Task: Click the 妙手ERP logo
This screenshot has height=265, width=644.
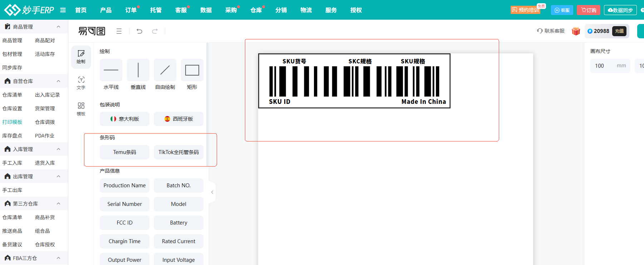Action: [x=29, y=10]
